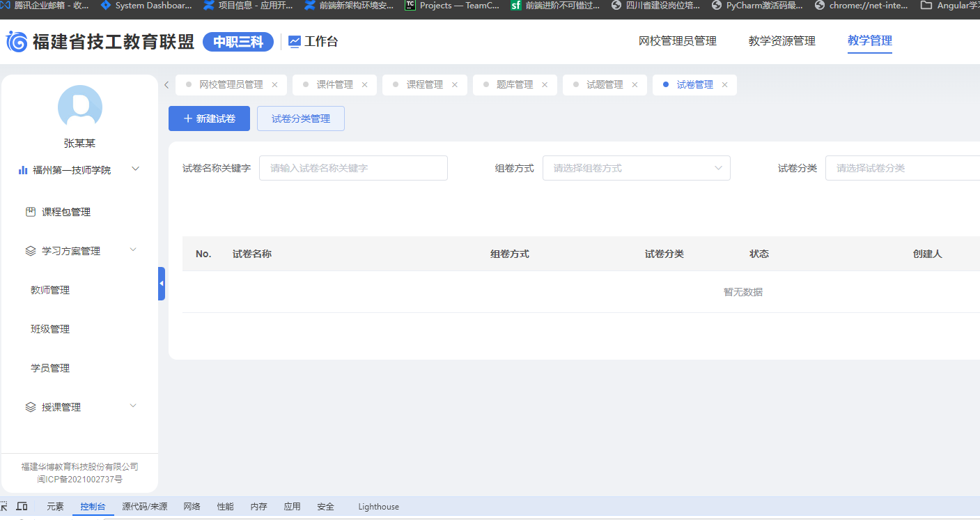Close the 试卷管理 tab
Viewport: 980px width, 520px height.
pyautogui.click(x=724, y=85)
